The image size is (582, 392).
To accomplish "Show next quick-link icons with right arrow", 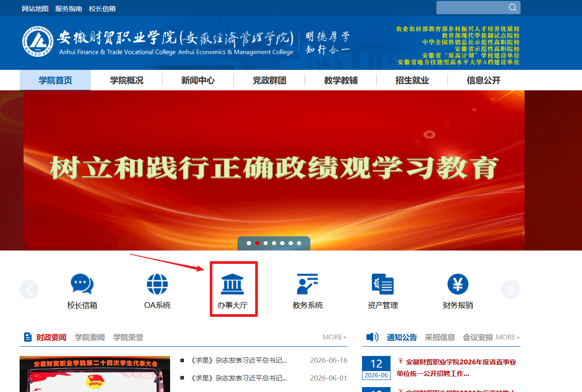I will pyautogui.click(x=511, y=290).
